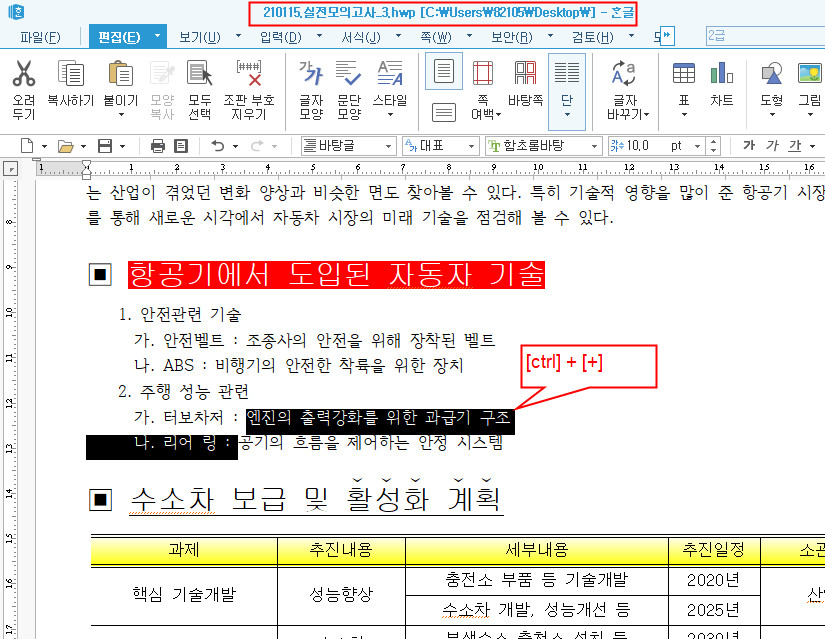Open the 파일(F) menu
This screenshot has height=639, width=825.
point(40,38)
